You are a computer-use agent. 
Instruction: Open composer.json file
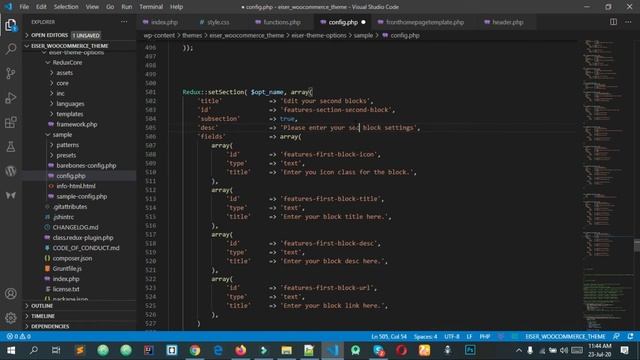click(72, 258)
